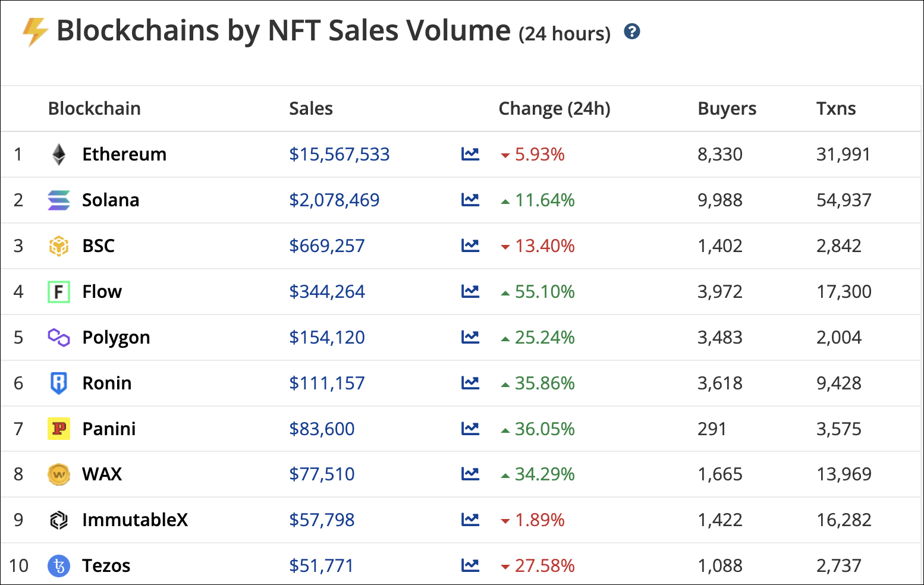924x585 pixels.
Task: Click the Buyers column header
Action: 727,109
